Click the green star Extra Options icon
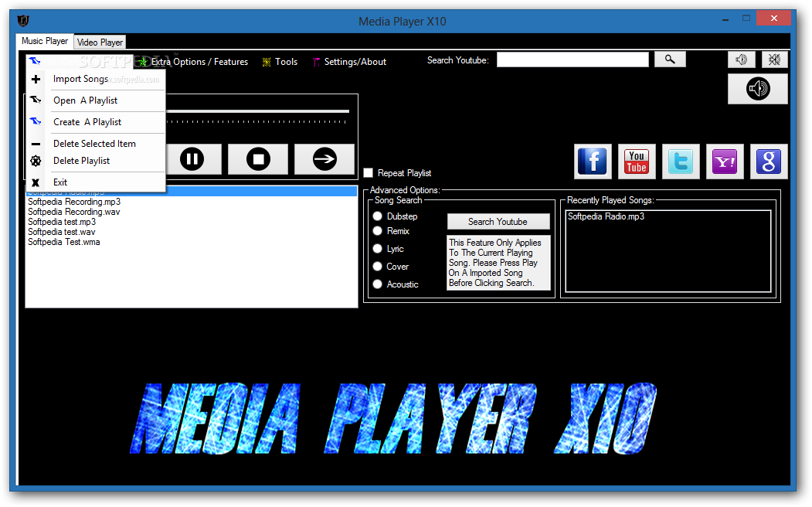This screenshot has height=507, width=812. 143,62
